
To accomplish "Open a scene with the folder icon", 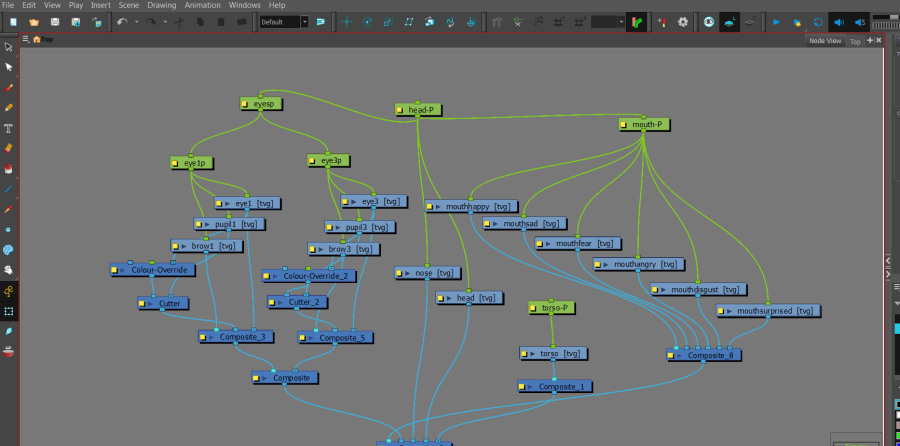I will pyautogui.click(x=34, y=22).
